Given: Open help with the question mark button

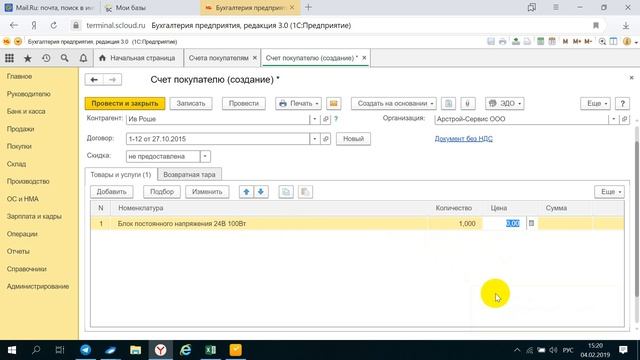Looking at the screenshot, I should pyautogui.click(x=622, y=103).
